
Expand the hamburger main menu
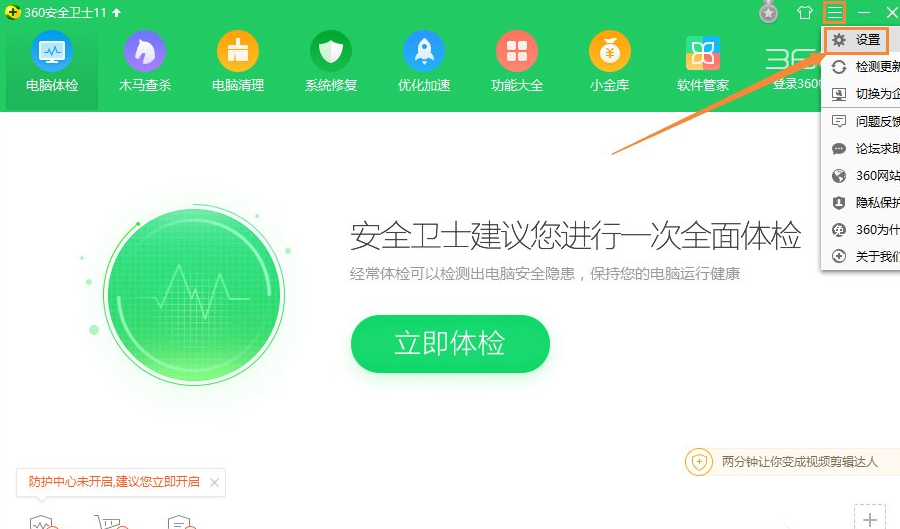[x=835, y=12]
